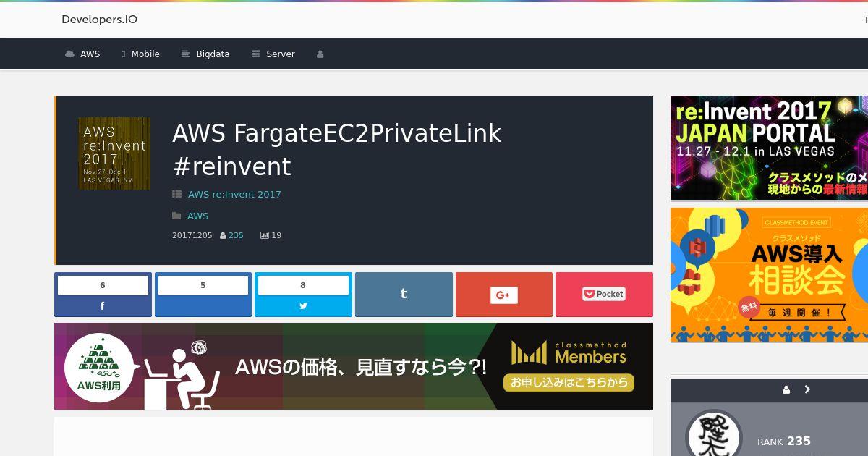The image size is (868, 456).
Task: Click the RANK 235 text
Action: click(x=784, y=441)
